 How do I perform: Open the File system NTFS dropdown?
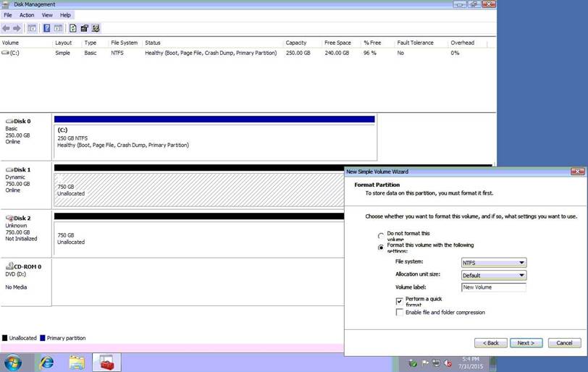point(493,263)
